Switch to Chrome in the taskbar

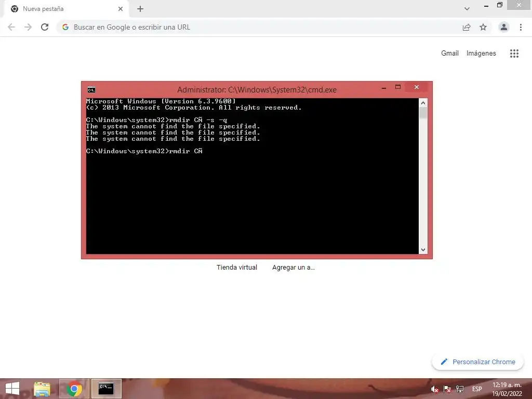[x=74, y=389]
